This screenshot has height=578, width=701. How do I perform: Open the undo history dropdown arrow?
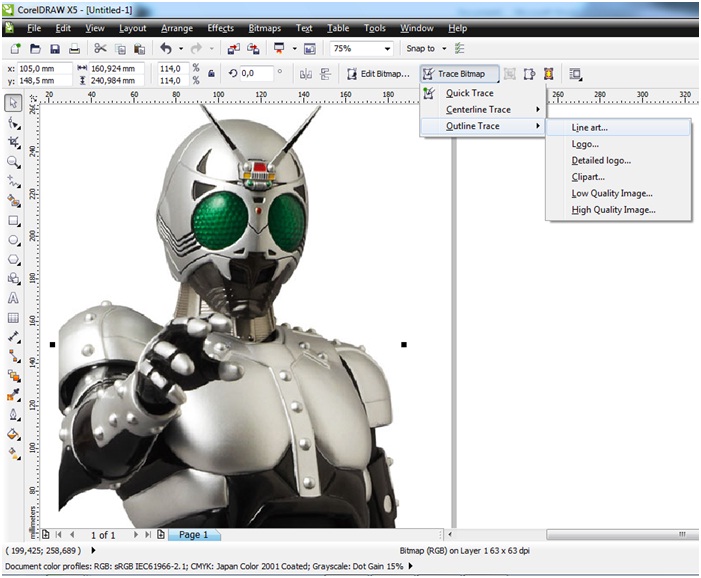tap(181, 49)
